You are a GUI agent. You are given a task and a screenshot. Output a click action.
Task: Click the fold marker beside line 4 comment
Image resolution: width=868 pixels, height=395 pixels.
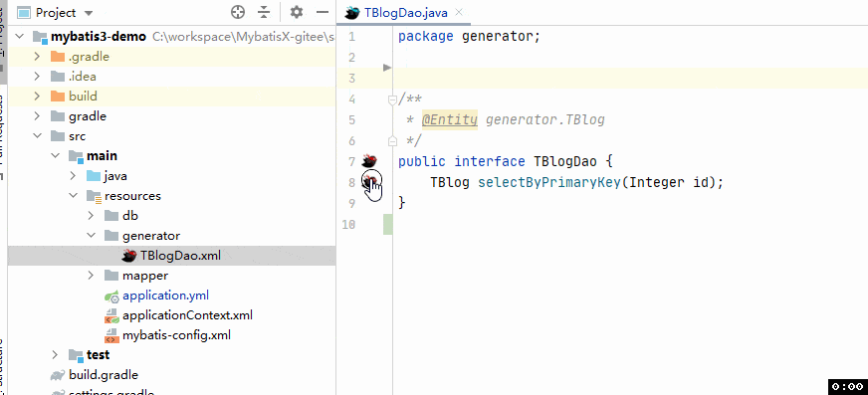coord(392,99)
